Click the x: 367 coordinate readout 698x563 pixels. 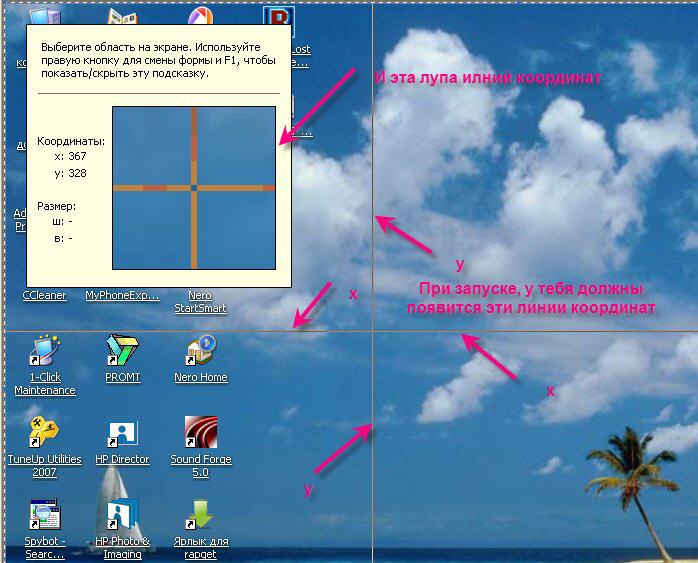click(x=70, y=156)
